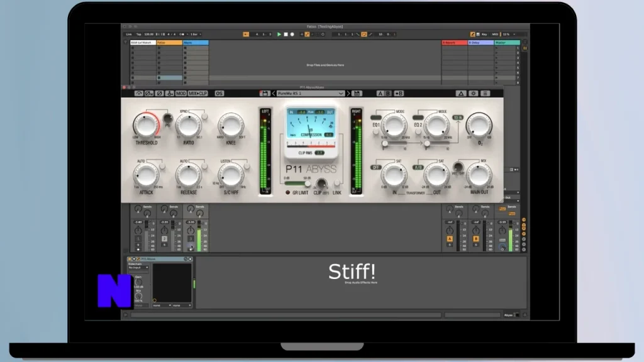Click the small PS knob beside Threshold
Screen dimensions: 644x362
pyautogui.click(x=167, y=118)
